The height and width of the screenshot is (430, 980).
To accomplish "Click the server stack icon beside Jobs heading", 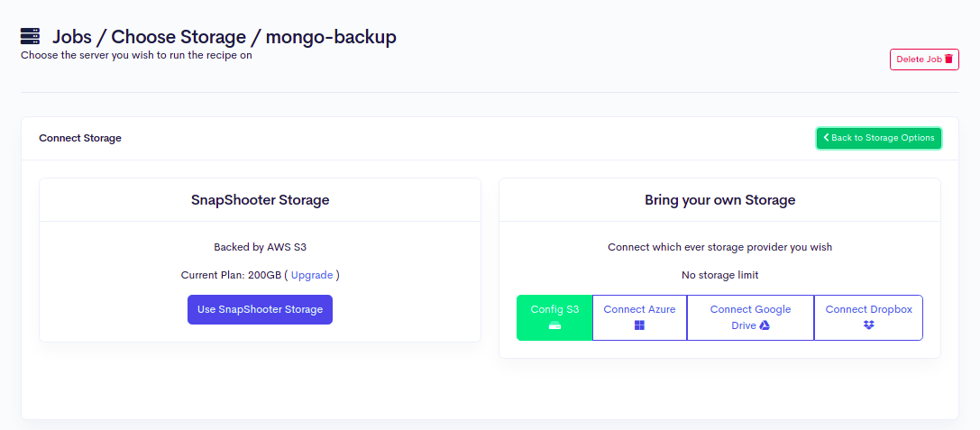I will coord(30,36).
